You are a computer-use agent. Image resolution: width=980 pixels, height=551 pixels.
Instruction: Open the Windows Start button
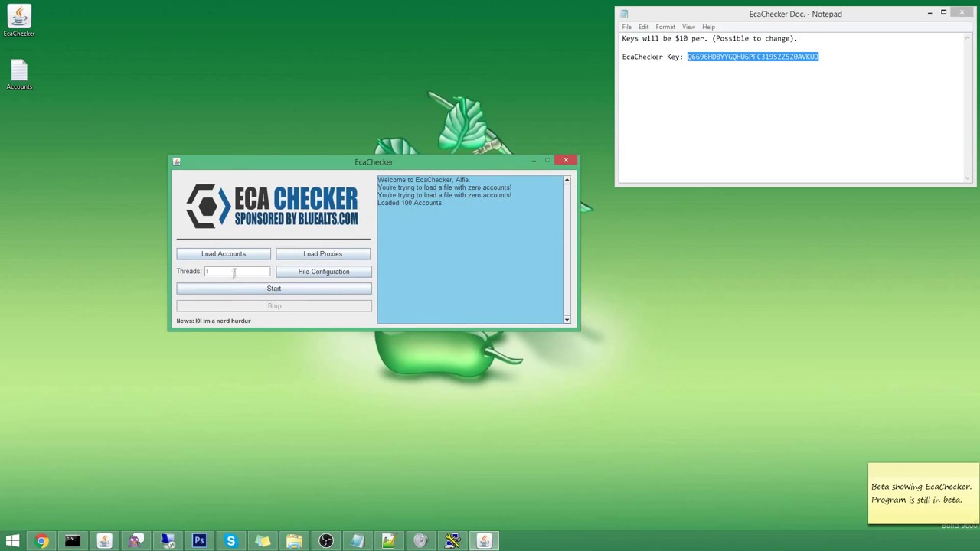(12, 541)
